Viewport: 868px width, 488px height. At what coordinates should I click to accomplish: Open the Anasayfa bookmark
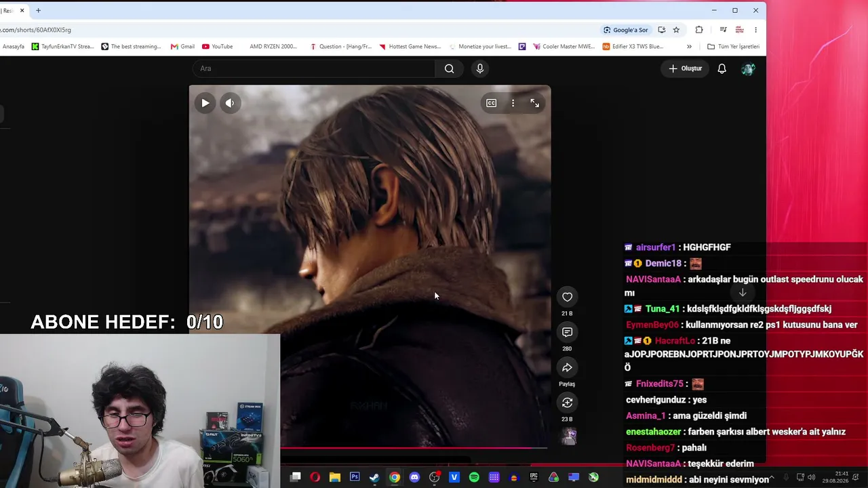(x=13, y=47)
